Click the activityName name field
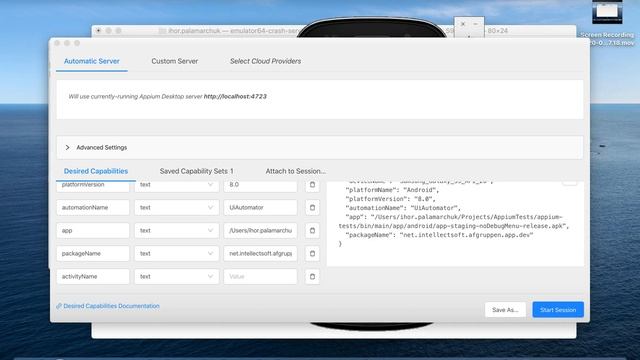The image size is (640, 360). [x=93, y=277]
